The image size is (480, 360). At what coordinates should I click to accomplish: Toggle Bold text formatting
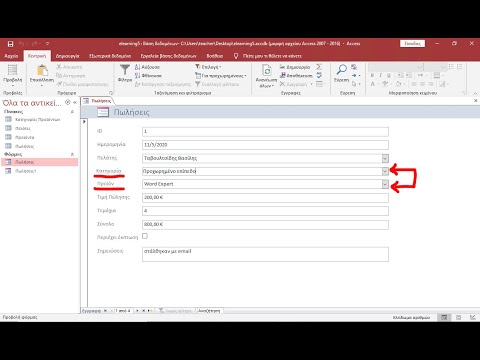pos(372,76)
